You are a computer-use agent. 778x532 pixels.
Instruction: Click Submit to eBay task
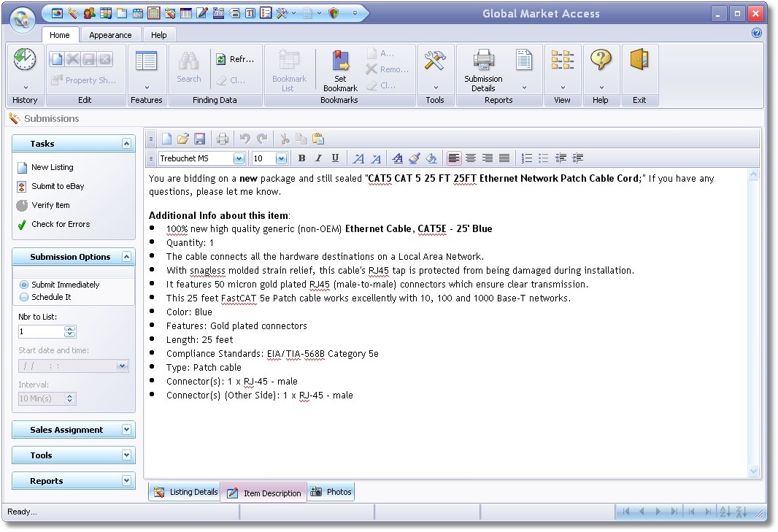[x=58, y=186]
